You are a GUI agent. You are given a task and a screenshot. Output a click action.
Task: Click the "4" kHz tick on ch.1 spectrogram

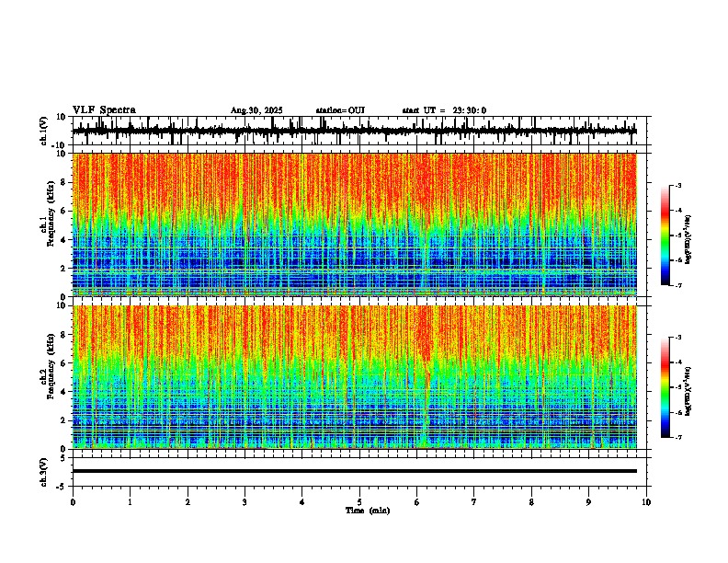point(63,240)
